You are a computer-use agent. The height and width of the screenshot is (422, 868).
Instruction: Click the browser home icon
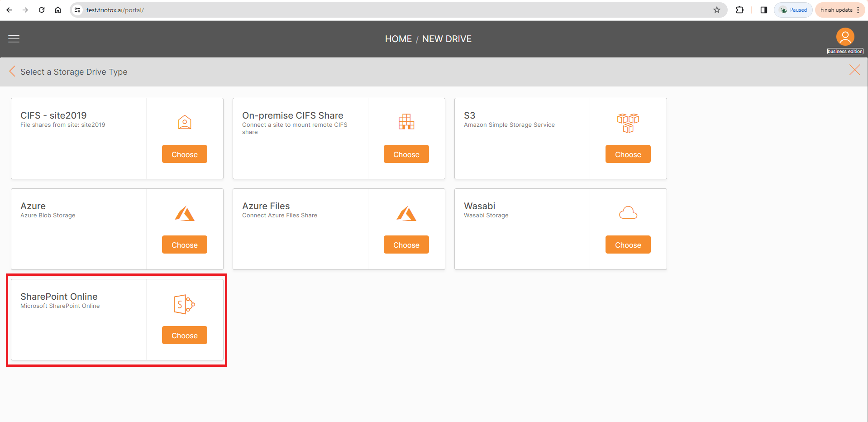[x=58, y=10]
